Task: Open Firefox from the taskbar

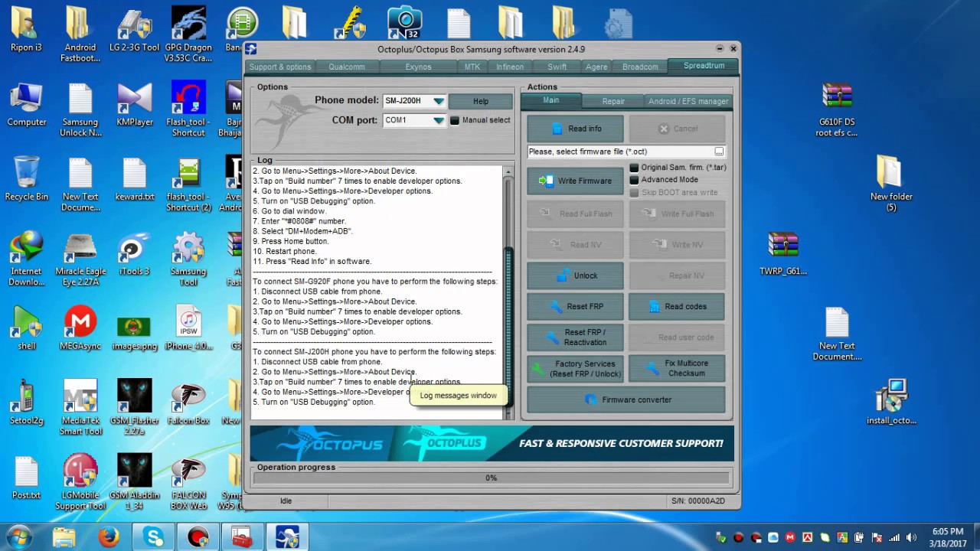Action: [x=109, y=537]
